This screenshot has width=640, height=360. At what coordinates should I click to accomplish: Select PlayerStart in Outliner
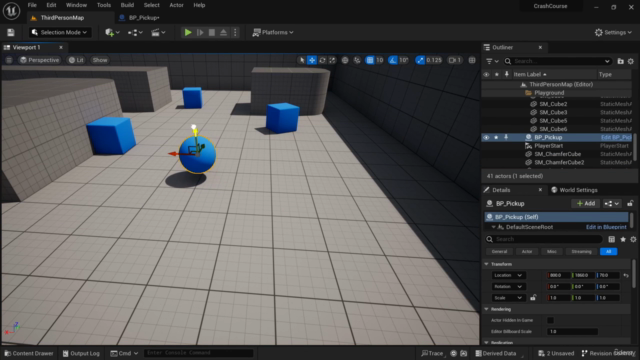549,146
